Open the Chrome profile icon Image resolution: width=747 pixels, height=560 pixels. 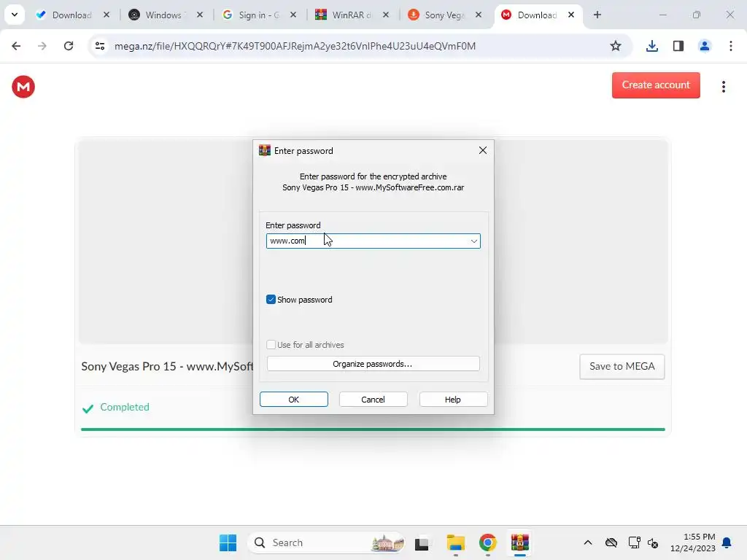pyautogui.click(x=704, y=46)
